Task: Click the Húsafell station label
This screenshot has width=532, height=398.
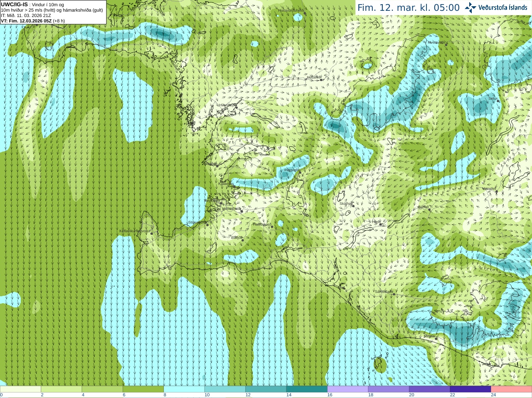Action: [314, 77]
